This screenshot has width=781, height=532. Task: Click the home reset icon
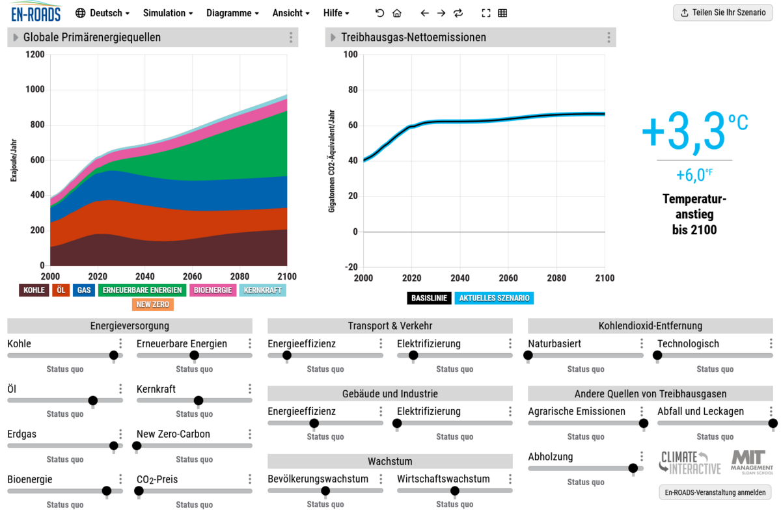[x=397, y=13]
